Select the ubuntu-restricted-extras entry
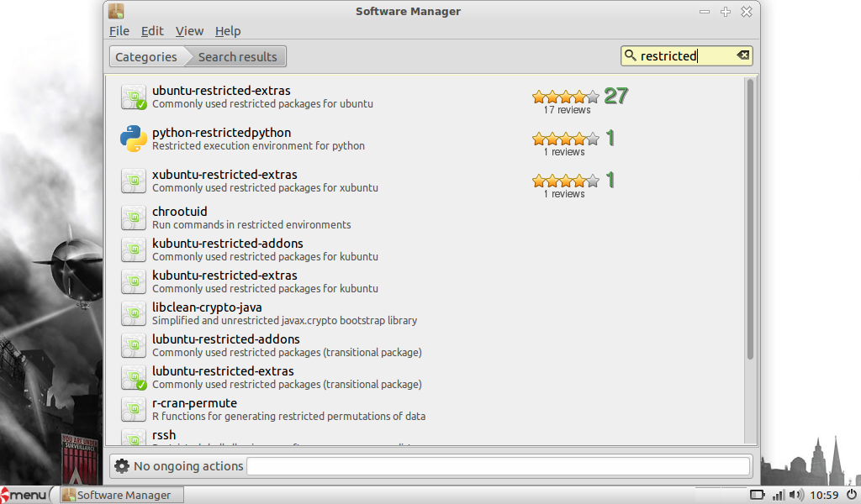The image size is (861, 504). pyautogui.click(x=425, y=97)
